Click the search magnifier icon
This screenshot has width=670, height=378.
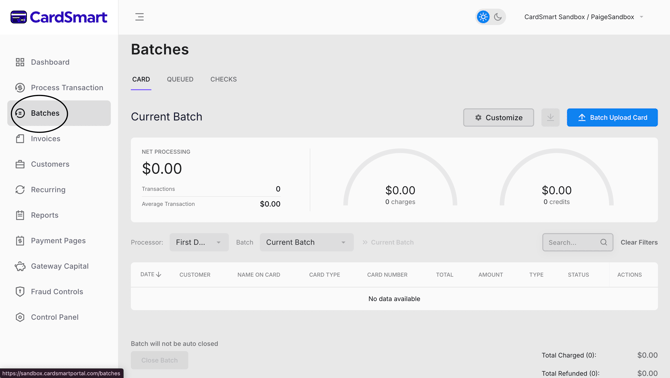pyautogui.click(x=603, y=242)
